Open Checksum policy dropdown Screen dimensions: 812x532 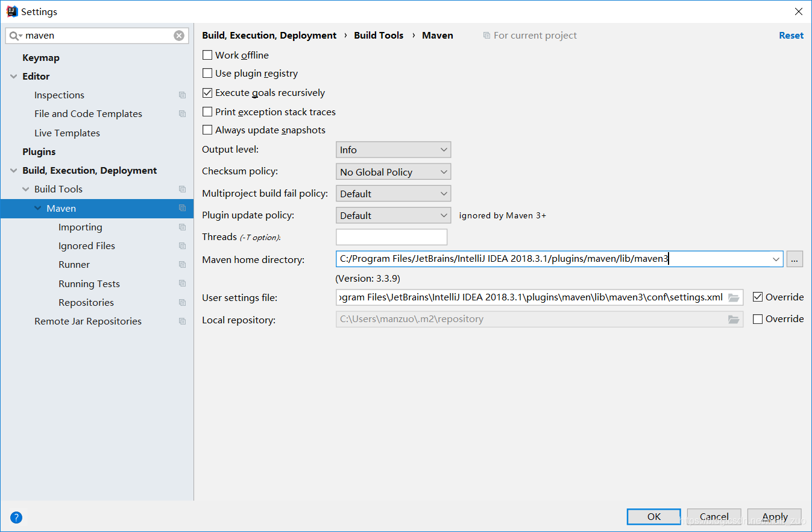pos(393,172)
